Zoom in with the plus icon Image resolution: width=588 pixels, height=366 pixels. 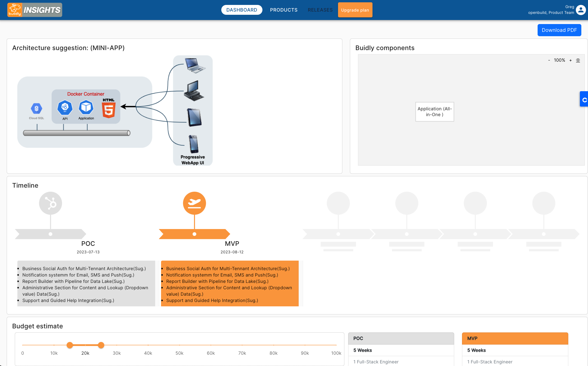570,60
